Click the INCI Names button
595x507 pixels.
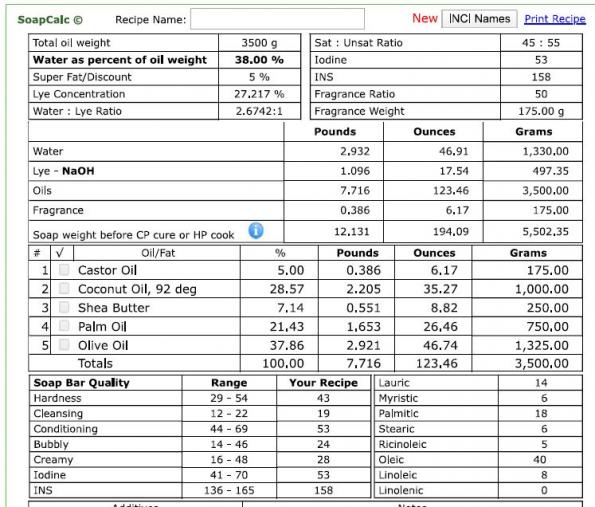[x=479, y=19]
